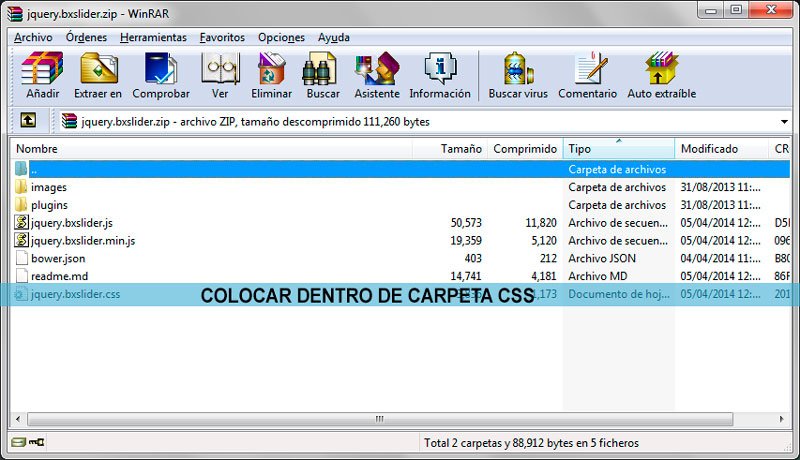
Task: Show archive Información
Action: [439, 75]
